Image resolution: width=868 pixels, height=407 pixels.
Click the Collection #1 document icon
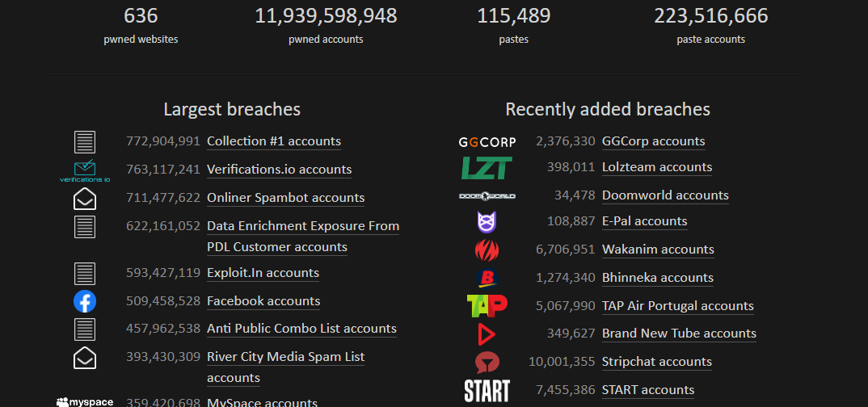click(x=85, y=142)
